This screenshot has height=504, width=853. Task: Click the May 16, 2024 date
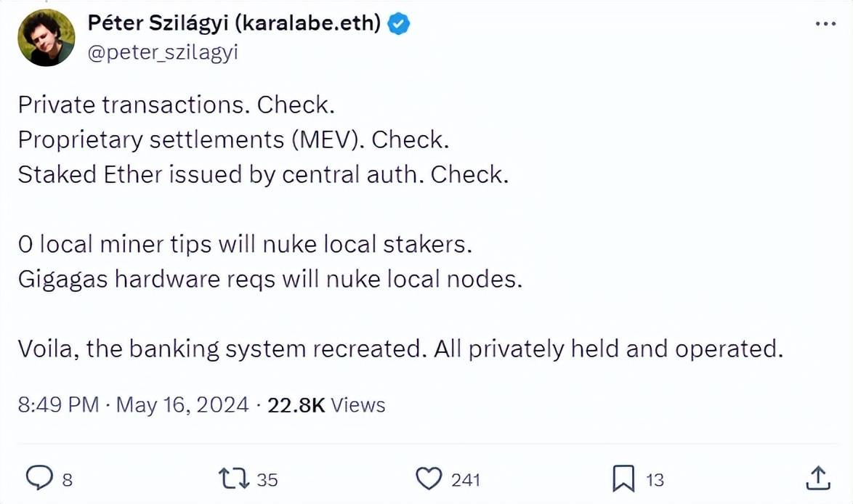point(182,405)
